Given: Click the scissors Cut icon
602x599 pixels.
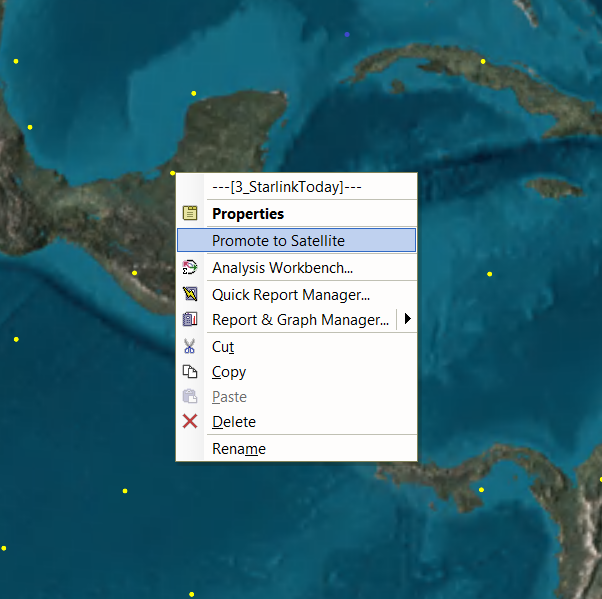Looking at the screenshot, I should (189, 346).
